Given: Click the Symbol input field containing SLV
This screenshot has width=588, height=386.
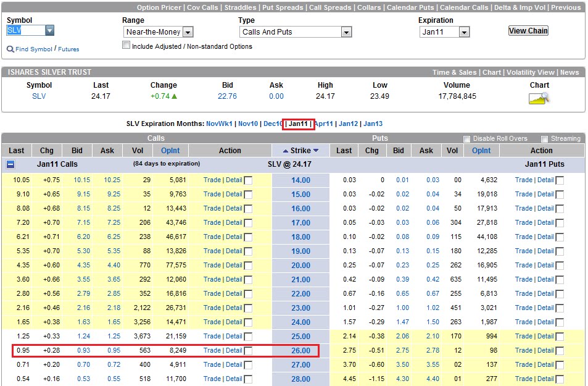Looking at the screenshot, I should pyautogui.click(x=25, y=30).
